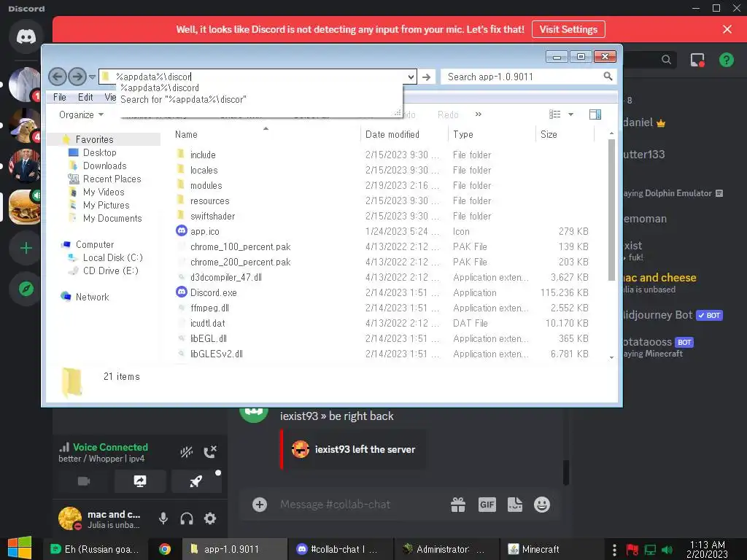Expand the address bar history dropdown

tap(411, 77)
